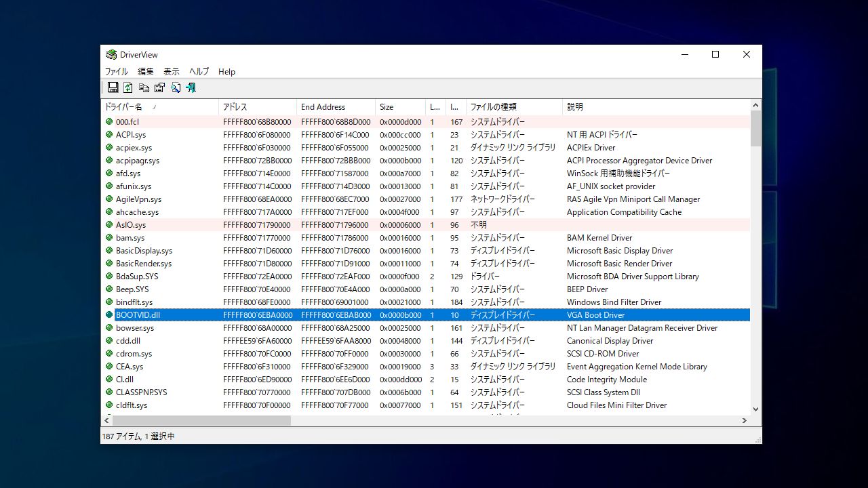Click the Size column header
This screenshot has width=868, height=488.
(387, 107)
